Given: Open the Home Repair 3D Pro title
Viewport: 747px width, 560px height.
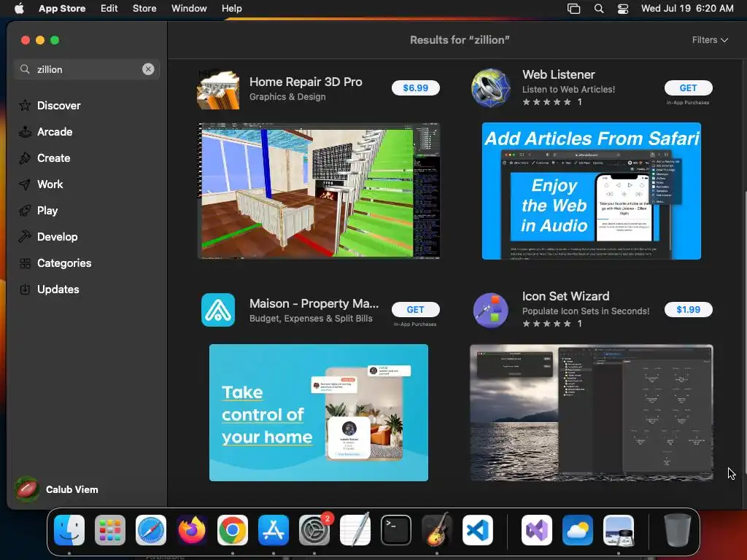Looking at the screenshot, I should 306,82.
